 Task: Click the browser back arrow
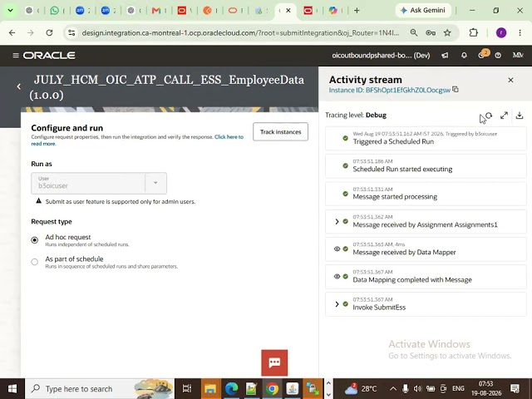click(12, 32)
